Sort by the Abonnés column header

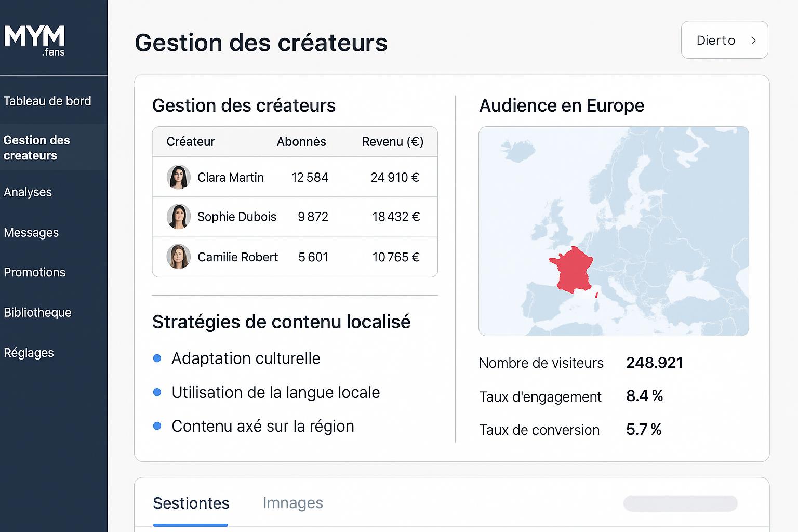[301, 142]
